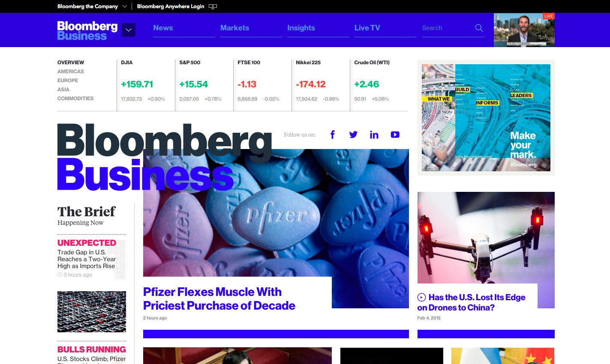The image size is (610, 364).
Task: Open Bloomberg's LinkedIn icon
Action: pyautogui.click(x=374, y=135)
